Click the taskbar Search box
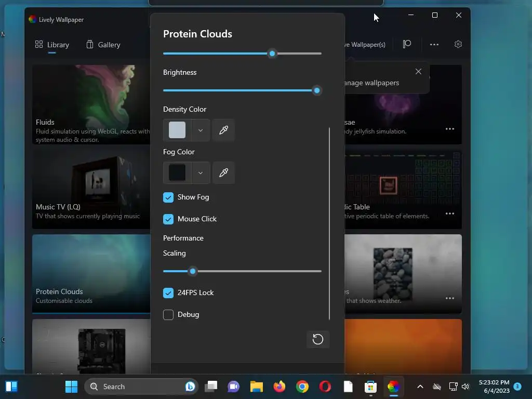The image size is (532, 399). [x=141, y=387]
